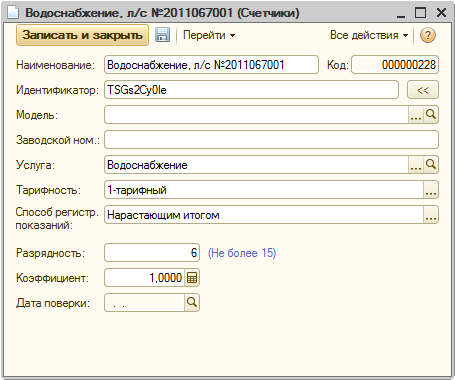Click the magnifier icon in Услуга field

[x=431, y=165]
